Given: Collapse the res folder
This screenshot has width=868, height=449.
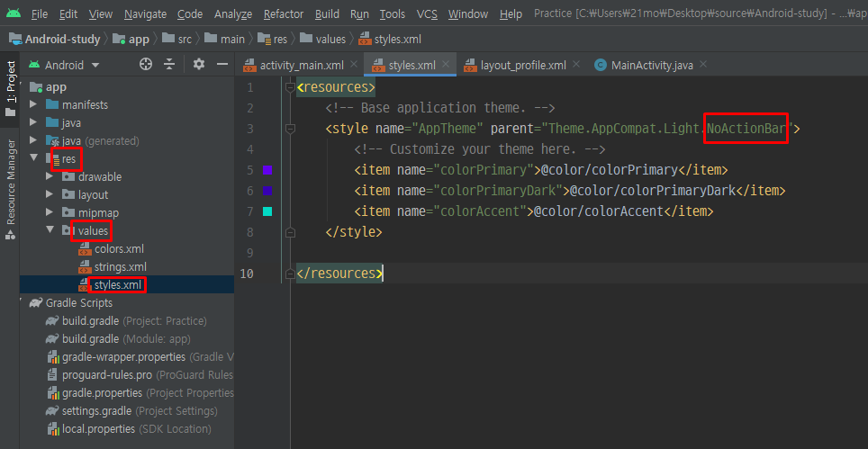Looking at the screenshot, I should tap(34, 159).
